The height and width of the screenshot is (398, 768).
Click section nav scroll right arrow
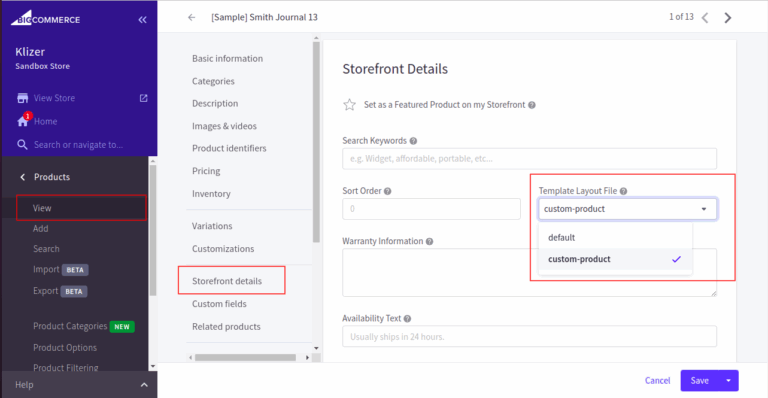[307, 357]
